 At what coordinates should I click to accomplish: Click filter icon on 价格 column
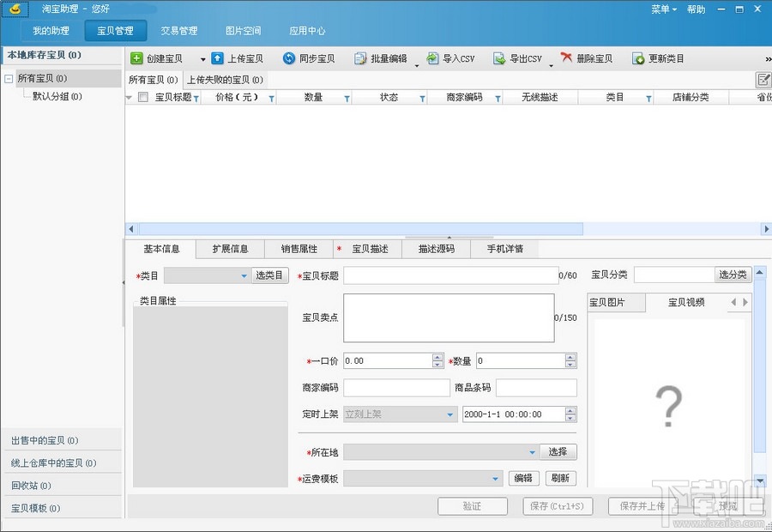pos(271,99)
